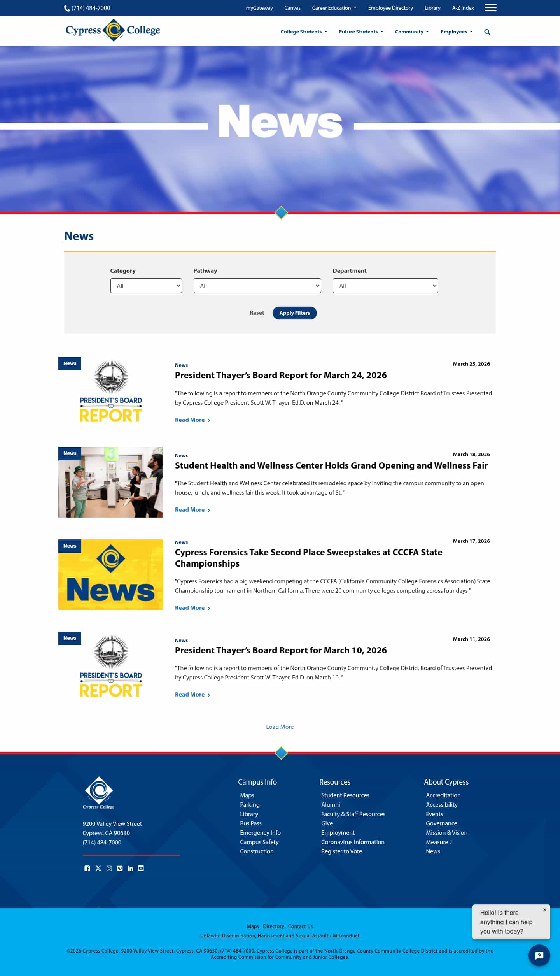Open Employee Directory in top bar

[390, 8]
